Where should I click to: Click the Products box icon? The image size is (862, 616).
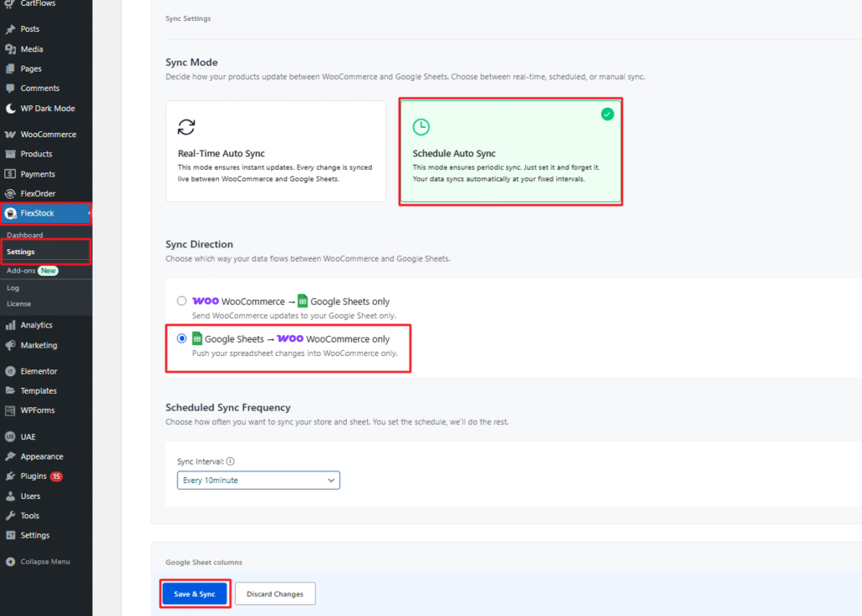coord(10,154)
